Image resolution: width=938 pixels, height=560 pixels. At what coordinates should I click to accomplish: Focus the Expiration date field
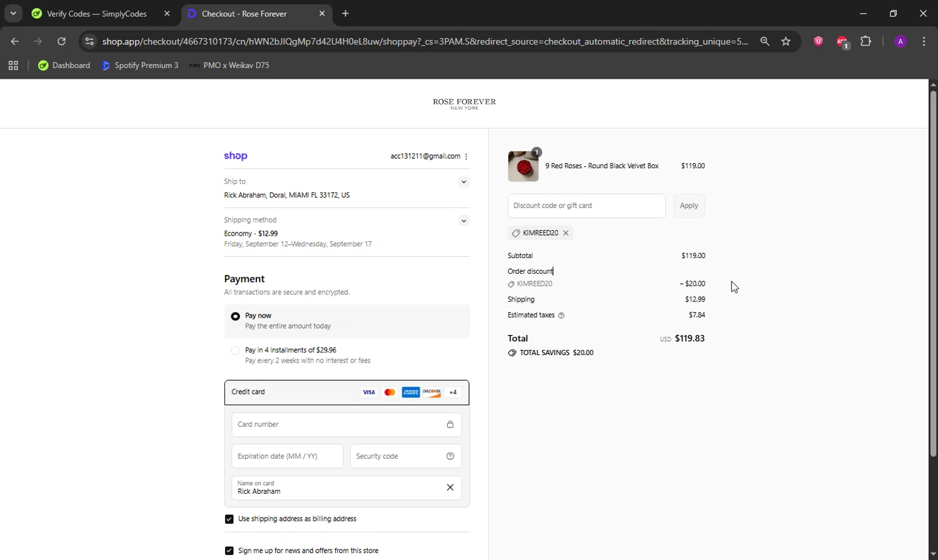click(x=287, y=456)
